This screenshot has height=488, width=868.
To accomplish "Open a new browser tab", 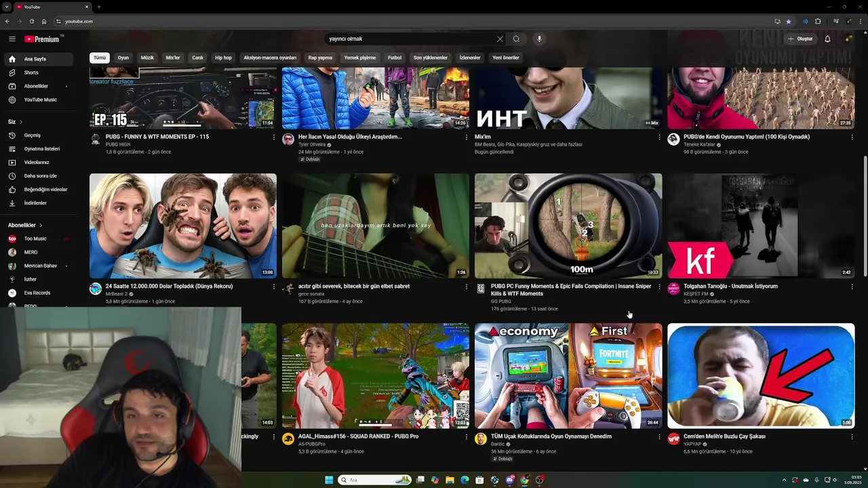I will pyautogui.click(x=99, y=7).
